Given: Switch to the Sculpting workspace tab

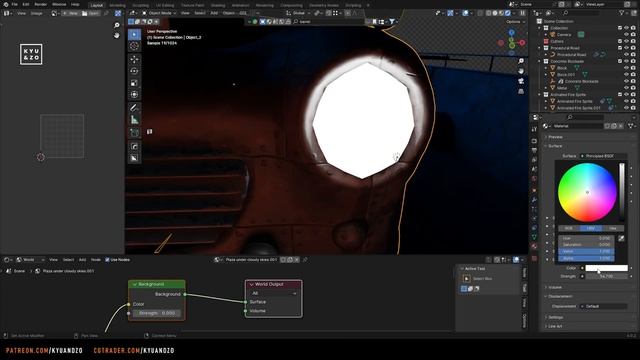Looking at the screenshot, I should pos(141,5).
